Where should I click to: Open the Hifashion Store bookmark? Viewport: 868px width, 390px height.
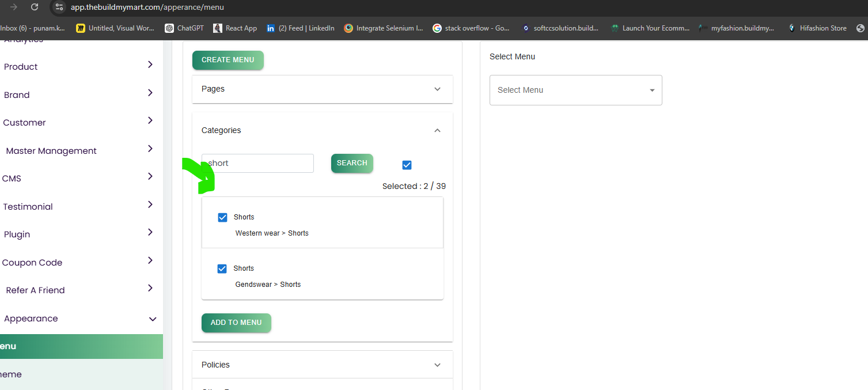point(817,28)
